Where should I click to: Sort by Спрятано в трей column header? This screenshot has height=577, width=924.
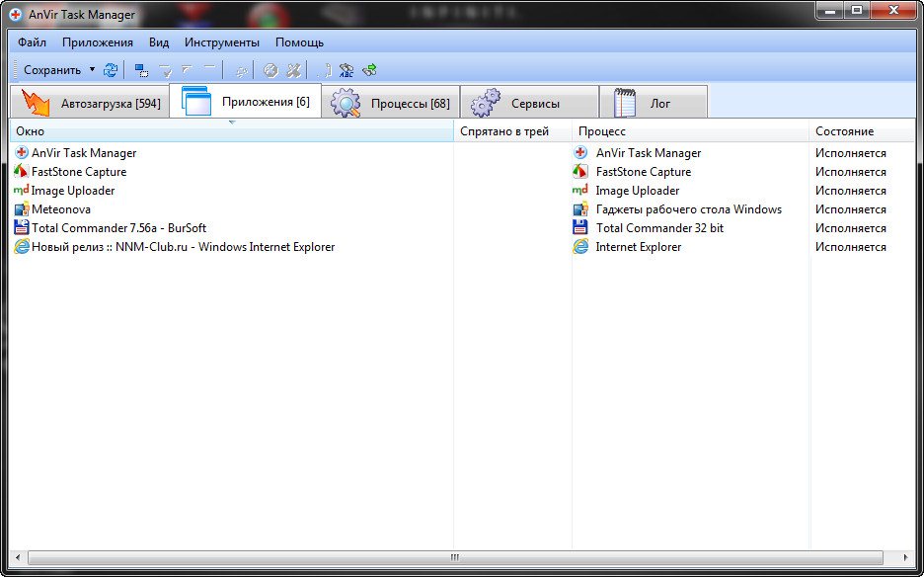[x=512, y=131]
